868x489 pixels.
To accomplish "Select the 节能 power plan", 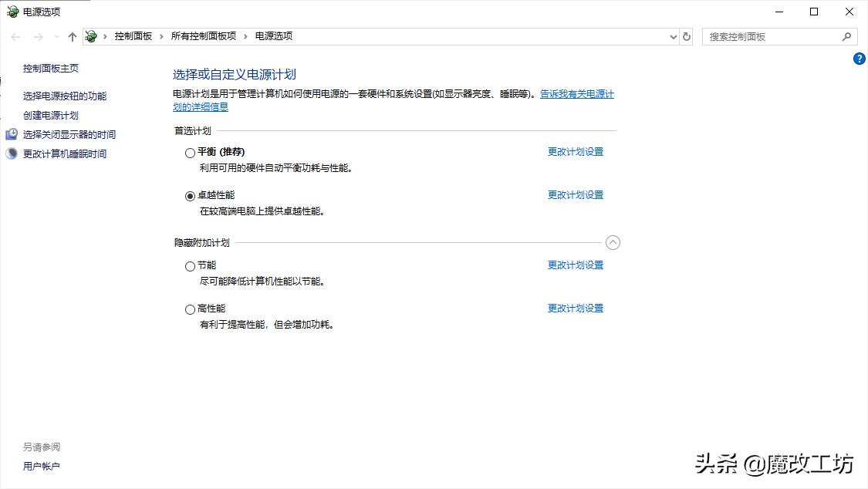I will [190, 265].
